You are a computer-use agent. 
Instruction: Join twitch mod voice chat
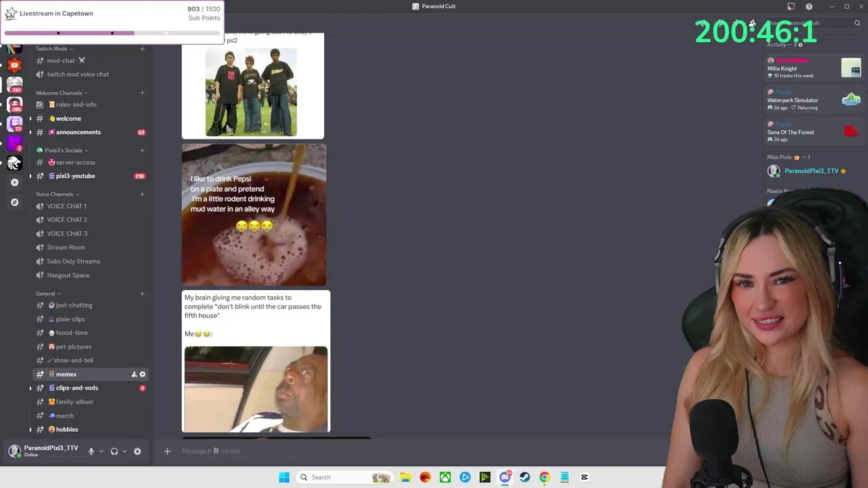(x=90, y=75)
